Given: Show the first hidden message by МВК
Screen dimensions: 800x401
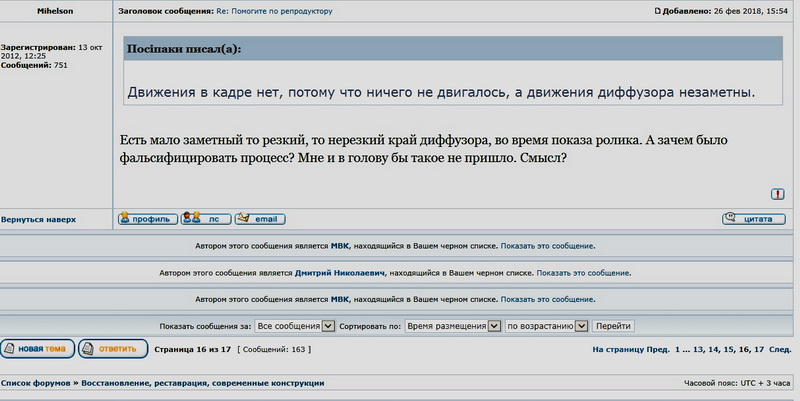Looking at the screenshot, I should click(x=547, y=246).
